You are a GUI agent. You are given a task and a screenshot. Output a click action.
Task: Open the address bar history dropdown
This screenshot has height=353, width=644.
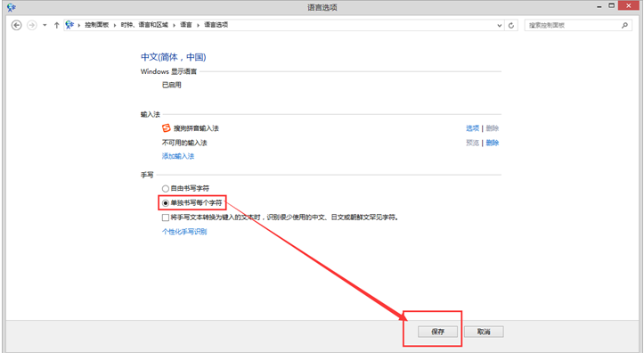(500, 25)
